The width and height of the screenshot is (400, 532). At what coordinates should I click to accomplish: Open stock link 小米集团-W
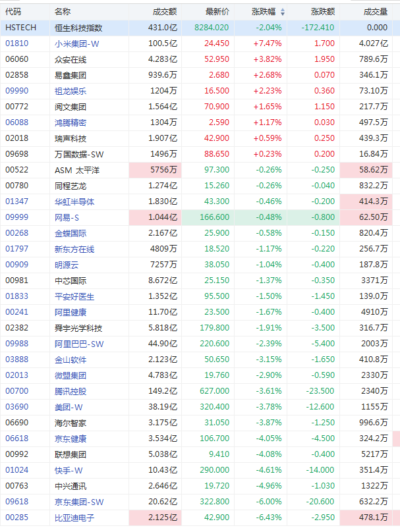(76, 43)
